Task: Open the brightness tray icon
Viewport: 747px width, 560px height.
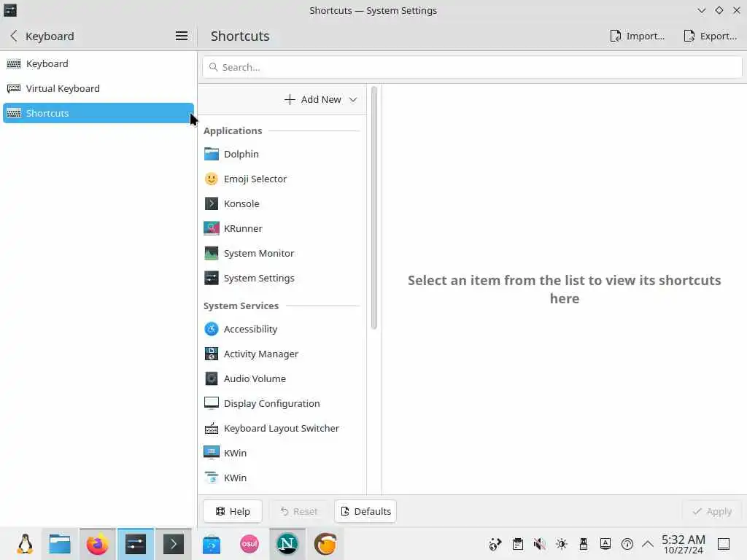Action: click(561, 544)
